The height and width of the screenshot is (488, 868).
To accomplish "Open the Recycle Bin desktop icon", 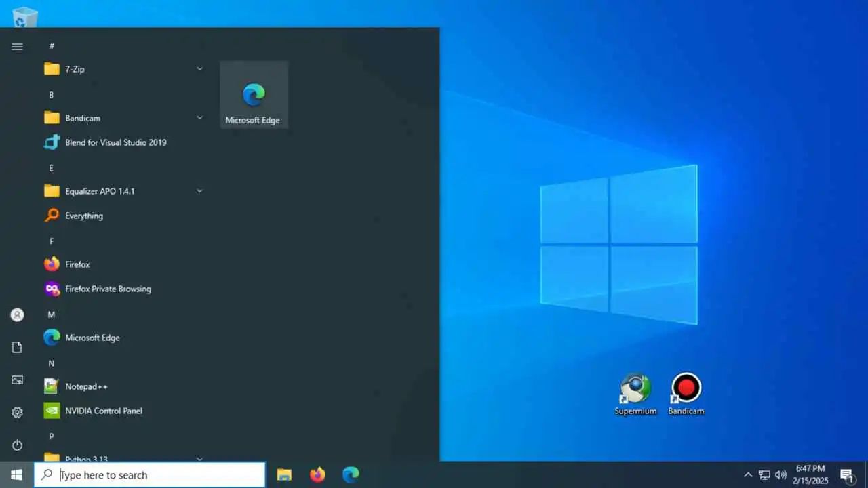I will tap(25, 17).
